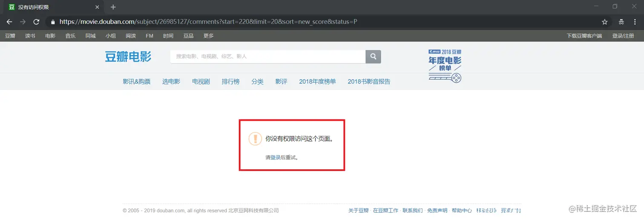This screenshot has width=644, height=220.
Task: Open 阅读 in the top navigation
Action: pos(131,36)
